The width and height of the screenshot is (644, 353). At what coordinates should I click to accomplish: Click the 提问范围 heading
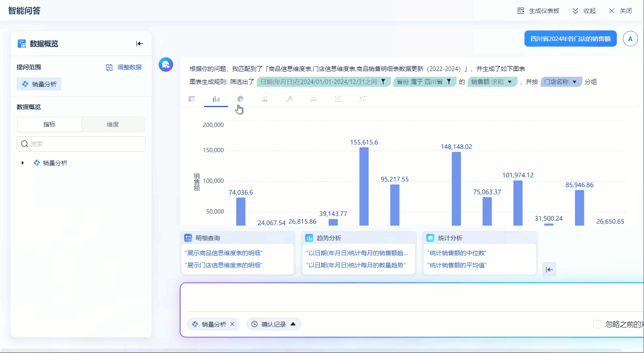point(29,67)
